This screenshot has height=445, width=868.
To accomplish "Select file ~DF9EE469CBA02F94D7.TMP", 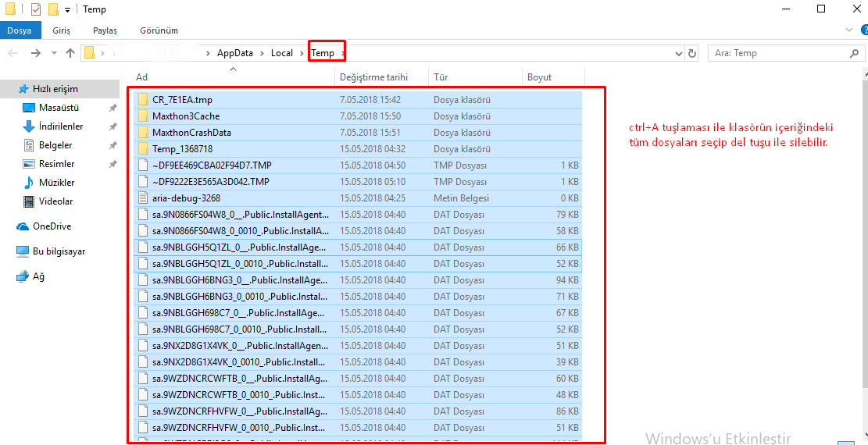I will [358, 166].
